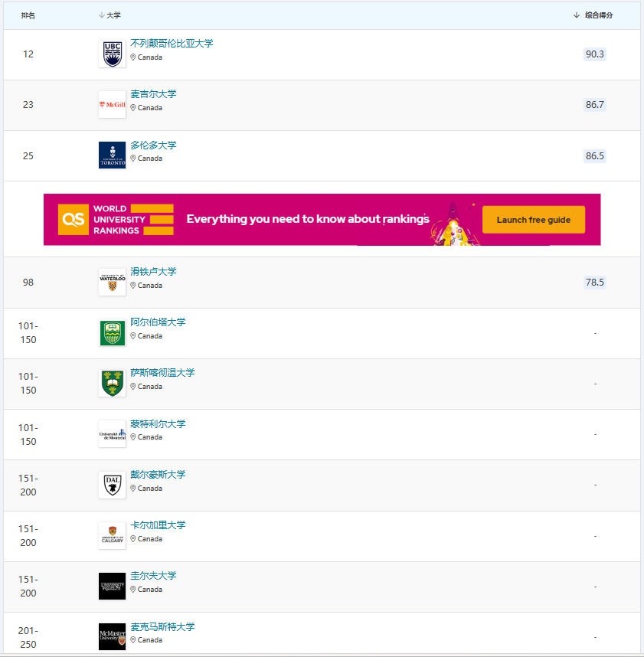This screenshot has height=657, width=644.
Task: Click the University of Guelph logo
Action: pyautogui.click(x=113, y=587)
